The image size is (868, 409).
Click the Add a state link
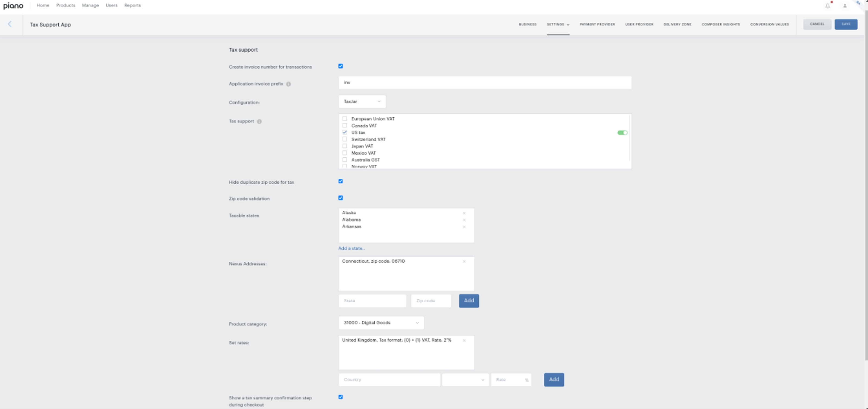click(x=352, y=248)
